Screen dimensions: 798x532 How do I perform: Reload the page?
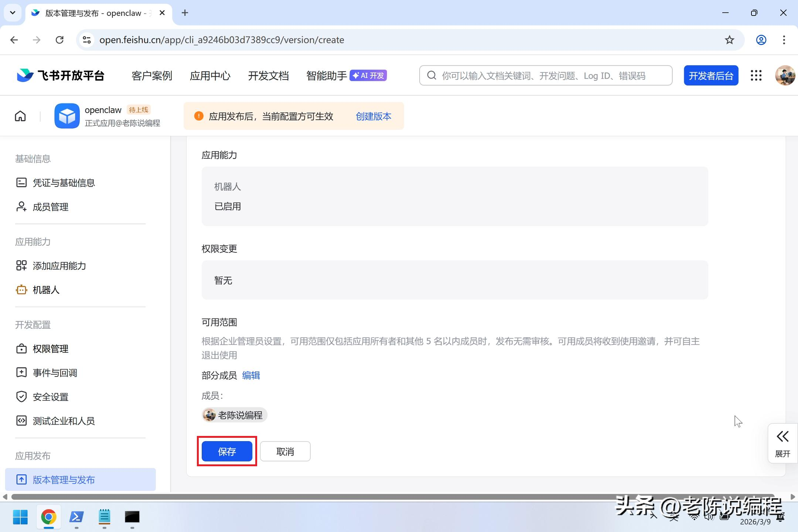(x=59, y=40)
